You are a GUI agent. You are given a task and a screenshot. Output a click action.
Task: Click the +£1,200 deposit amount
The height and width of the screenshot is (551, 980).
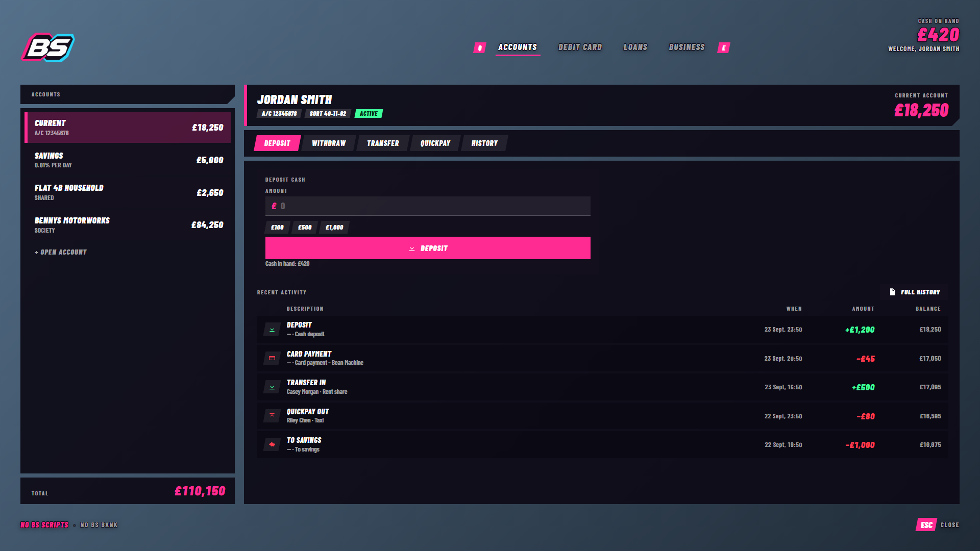click(860, 330)
